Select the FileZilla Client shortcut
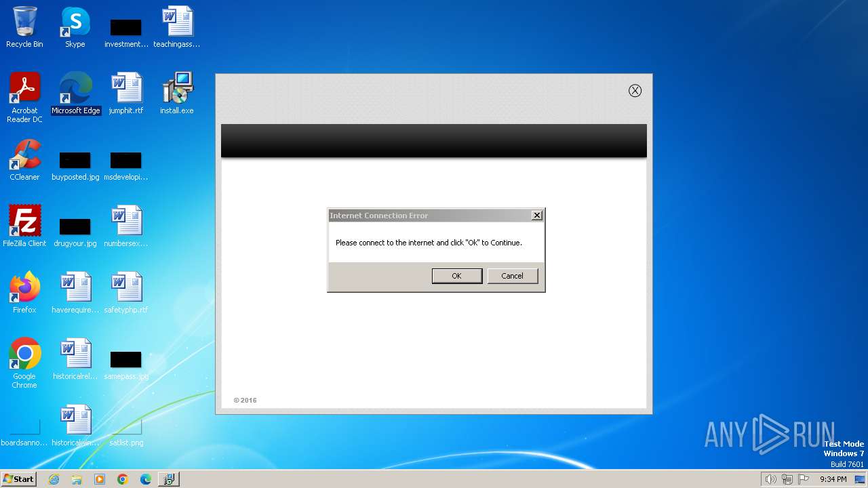868x488 pixels. click(24, 226)
